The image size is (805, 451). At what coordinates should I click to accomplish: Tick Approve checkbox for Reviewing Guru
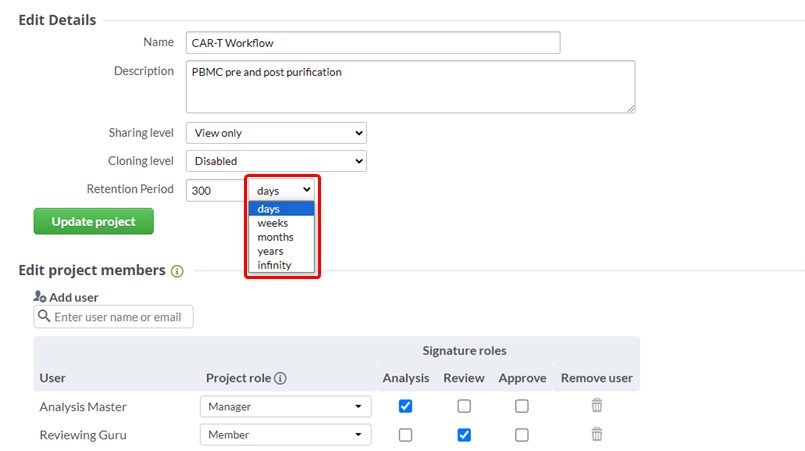522,435
